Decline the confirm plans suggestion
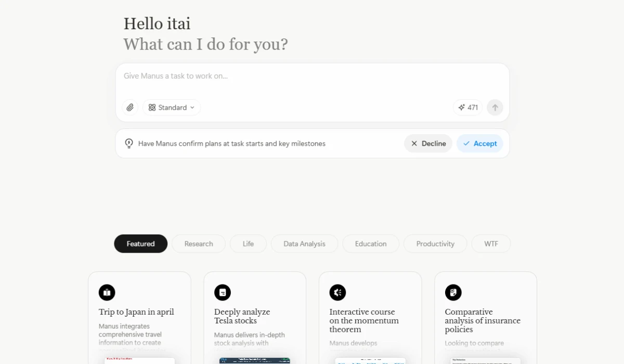Image resolution: width=624 pixels, height=364 pixels. point(428,144)
